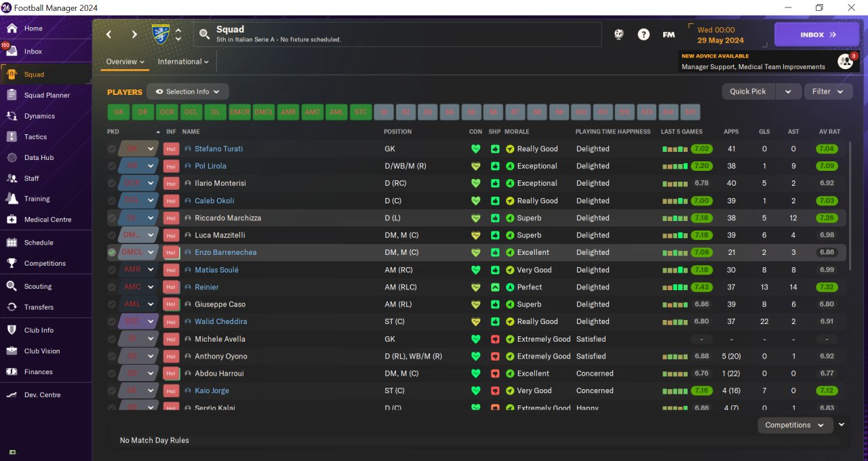Image resolution: width=868 pixels, height=461 pixels.
Task: Open the Staff icon in sidebar
Action: pyautogui.click(x=12, y=178)
